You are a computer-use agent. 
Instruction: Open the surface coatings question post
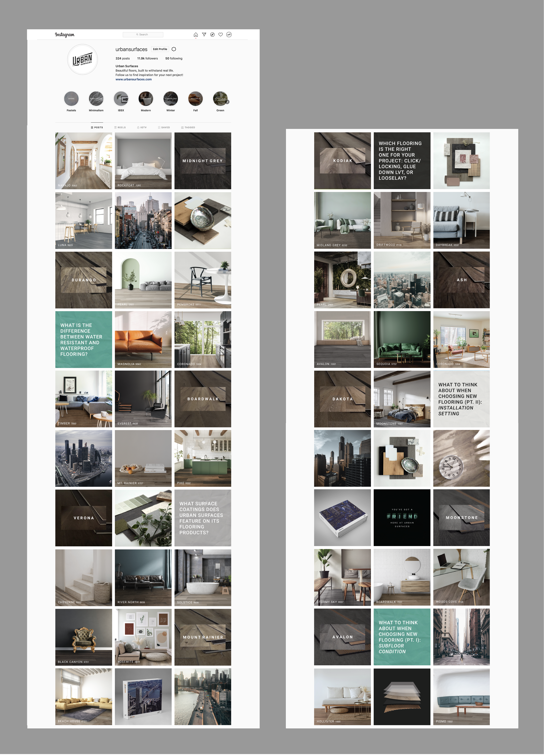tap(203, 518)
